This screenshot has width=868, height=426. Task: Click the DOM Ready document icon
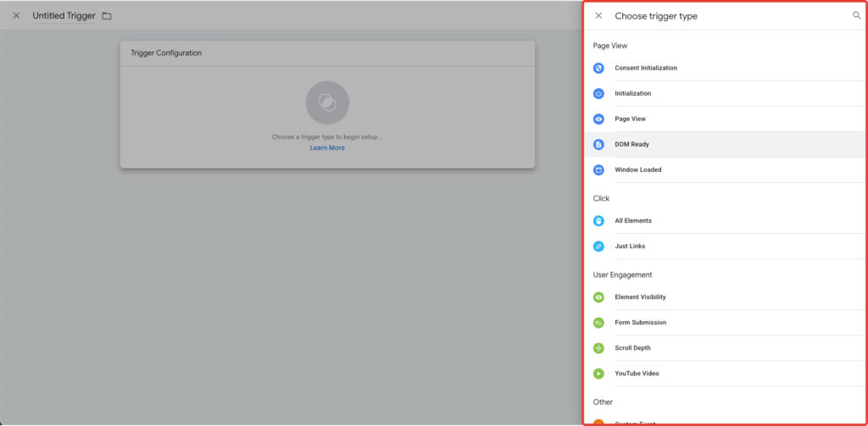click(598, 144)
